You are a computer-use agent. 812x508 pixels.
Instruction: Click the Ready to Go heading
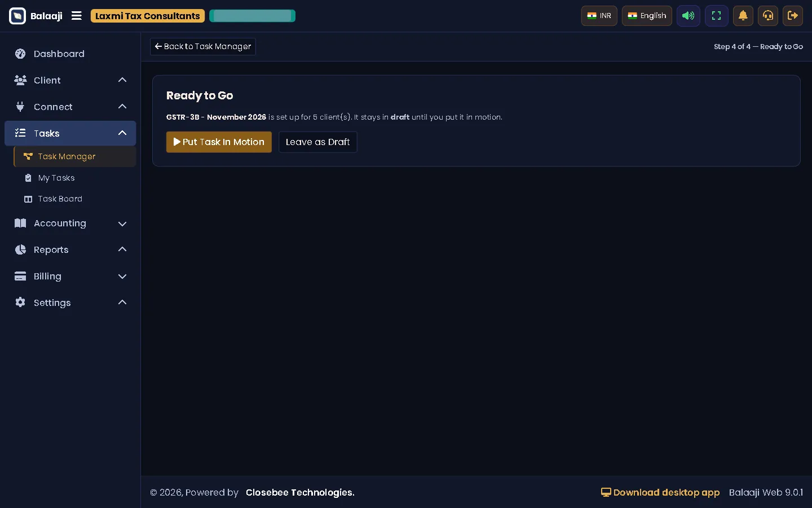200,95
